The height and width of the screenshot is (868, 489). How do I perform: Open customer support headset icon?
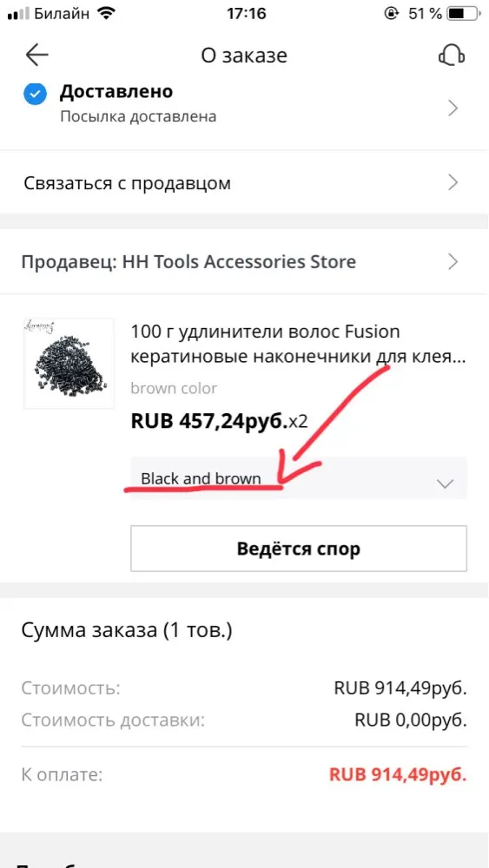tap(452, 56)
